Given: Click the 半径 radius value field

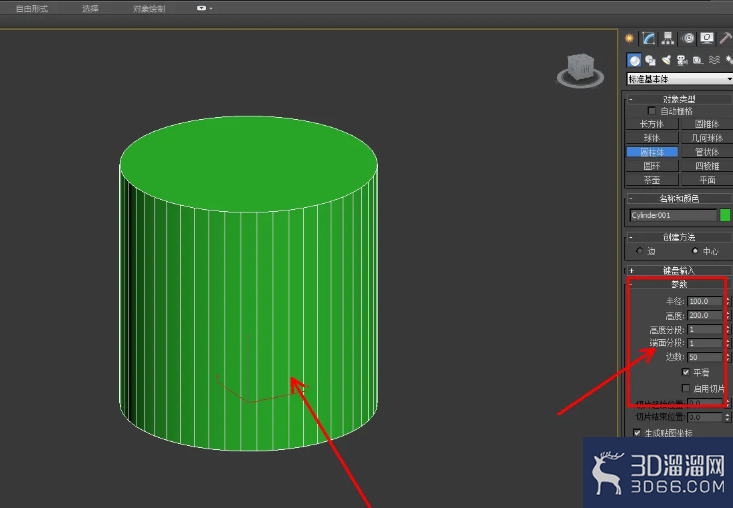Looking at the screenshot, I should click(705, 301).
